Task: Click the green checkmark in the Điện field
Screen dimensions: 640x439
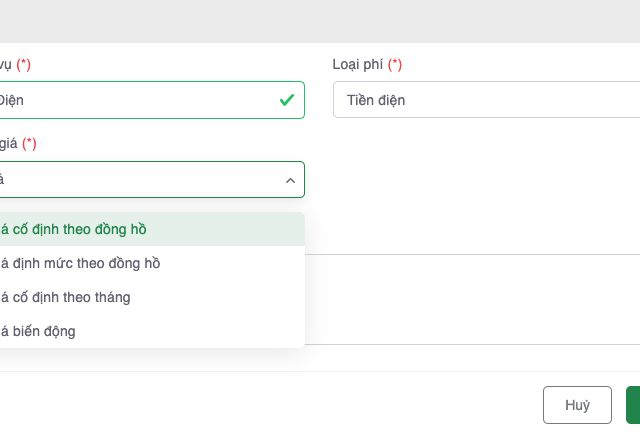Action: 286,100
